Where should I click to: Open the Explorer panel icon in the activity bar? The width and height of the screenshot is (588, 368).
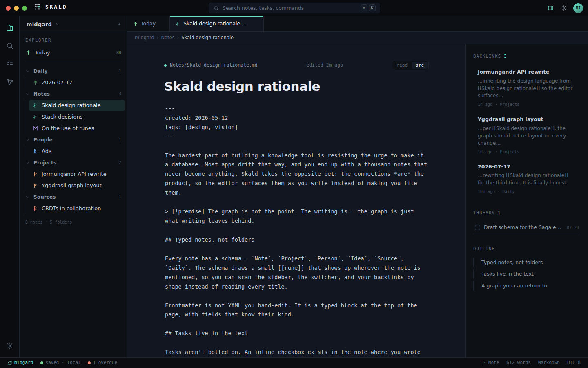point(10,28)
